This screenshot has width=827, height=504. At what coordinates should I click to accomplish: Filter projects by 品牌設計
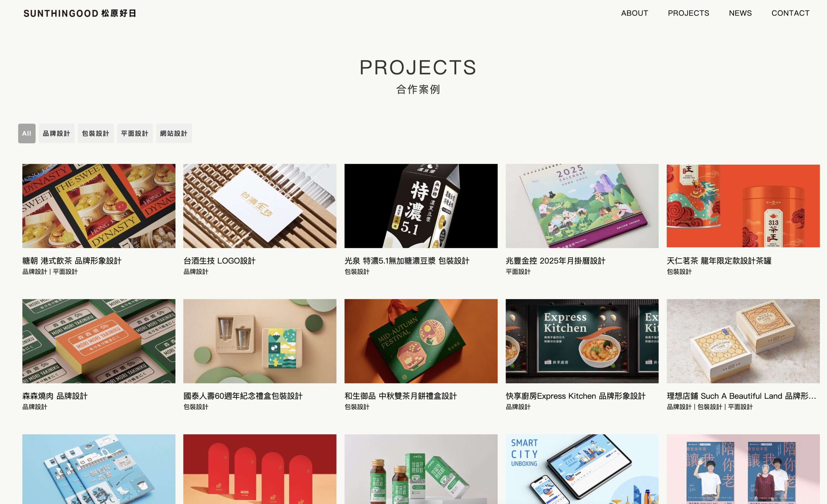click(x=57, y=133)
